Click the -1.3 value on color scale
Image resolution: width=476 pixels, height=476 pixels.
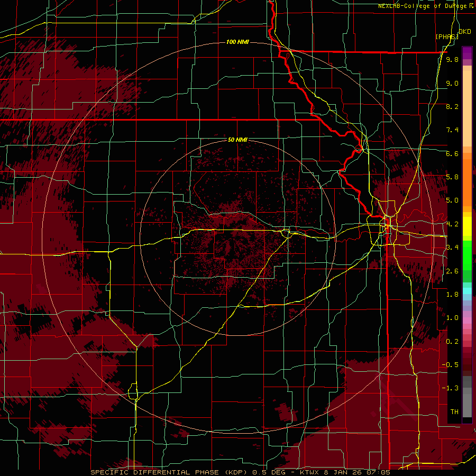[x=450, y=388]
